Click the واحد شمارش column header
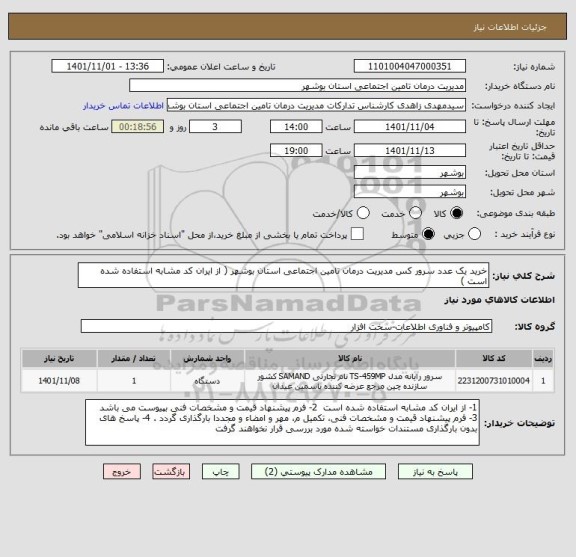576x557 pixels. (207, 359)
